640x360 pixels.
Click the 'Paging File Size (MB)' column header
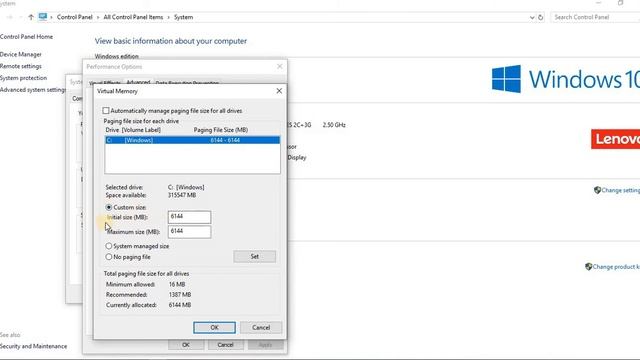point(221,130)
